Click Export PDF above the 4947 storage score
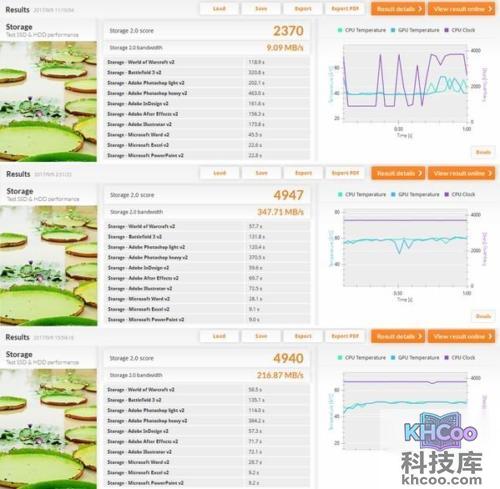This screenshot has height=489, width=500. pyautogui.click(x=345, y=173)
